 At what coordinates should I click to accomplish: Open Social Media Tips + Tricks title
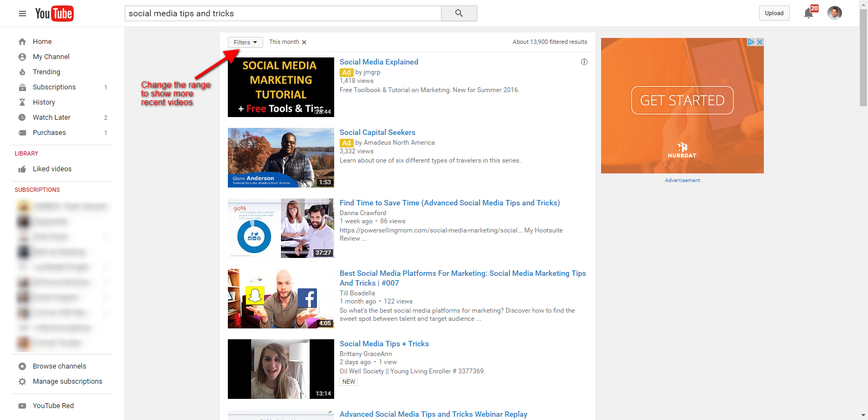pos(384,344)
